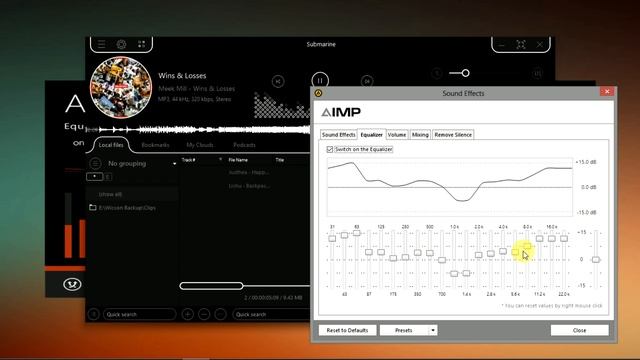Select the Equalizer tab
The height and width of the screenshot is (360, 640).
(x=371, y=135)
